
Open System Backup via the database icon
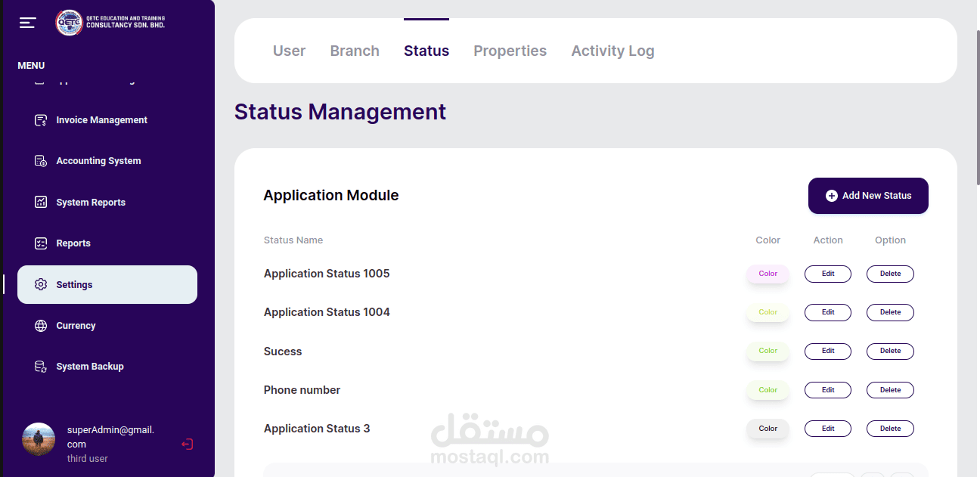point(42,367)
